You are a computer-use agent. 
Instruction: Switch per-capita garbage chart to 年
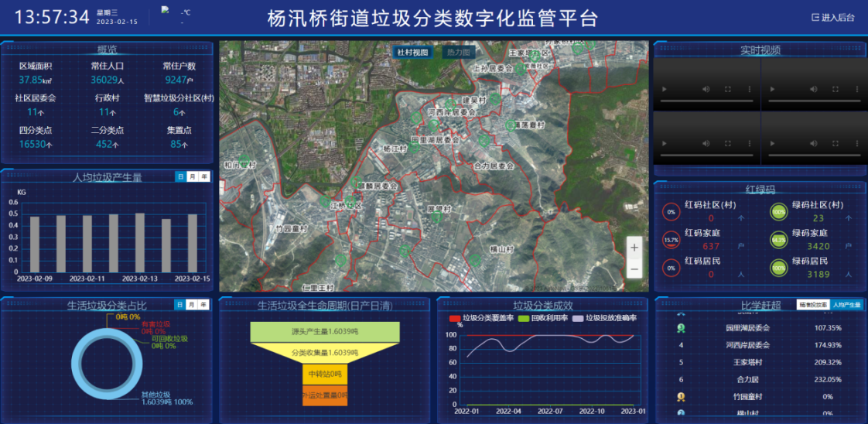coord(203,177)
